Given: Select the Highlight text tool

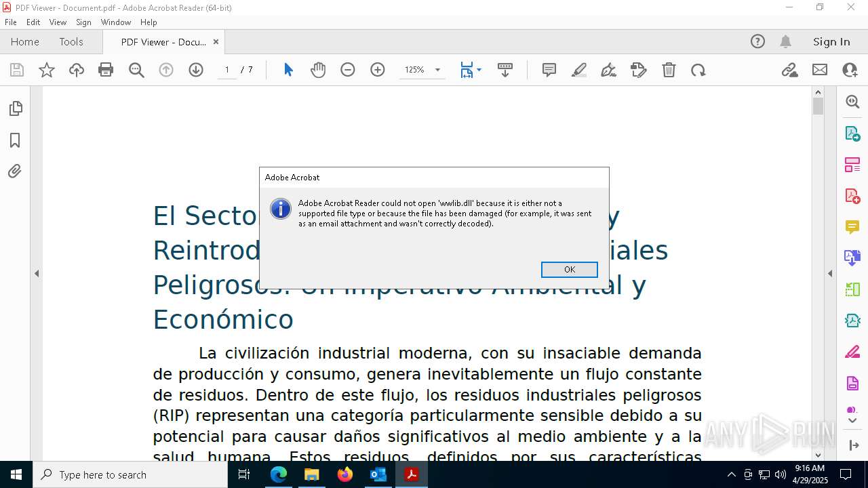Looking at the screenshot, I should 579,70.
